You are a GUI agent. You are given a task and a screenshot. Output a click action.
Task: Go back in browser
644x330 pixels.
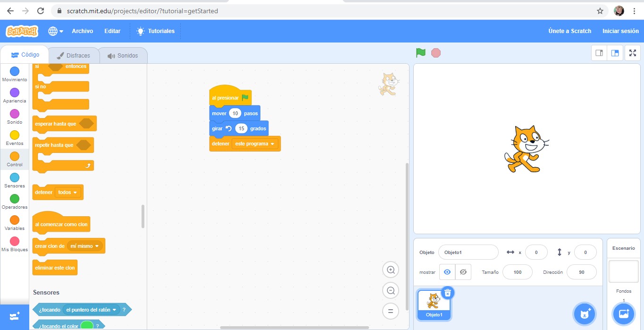(10, 11)
